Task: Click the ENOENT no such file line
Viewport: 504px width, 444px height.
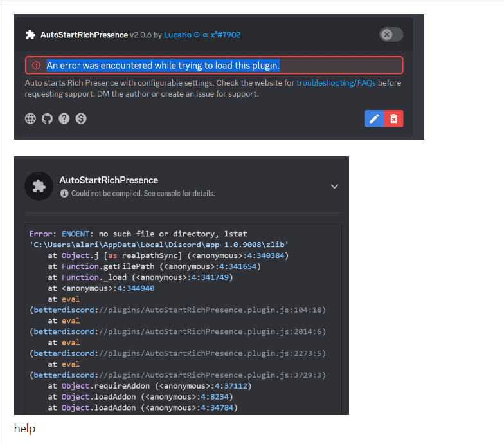Action: tap(138, 234)
